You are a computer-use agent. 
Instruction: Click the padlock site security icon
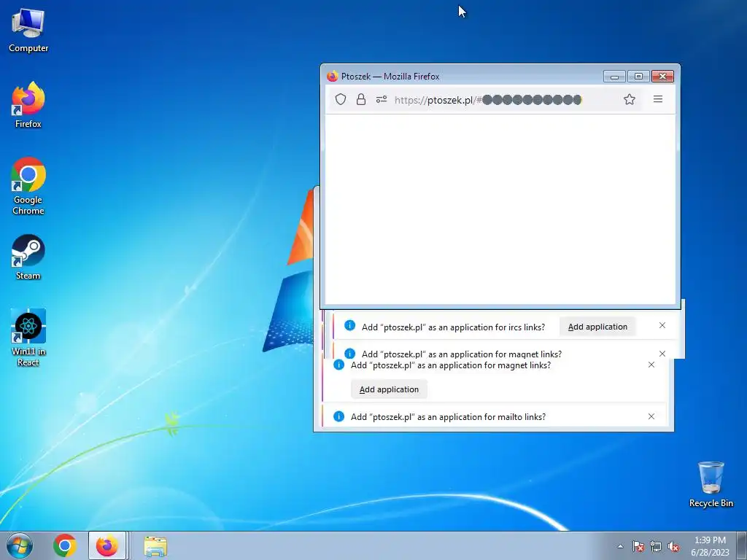pyautogui.click(x=361, y=99)
